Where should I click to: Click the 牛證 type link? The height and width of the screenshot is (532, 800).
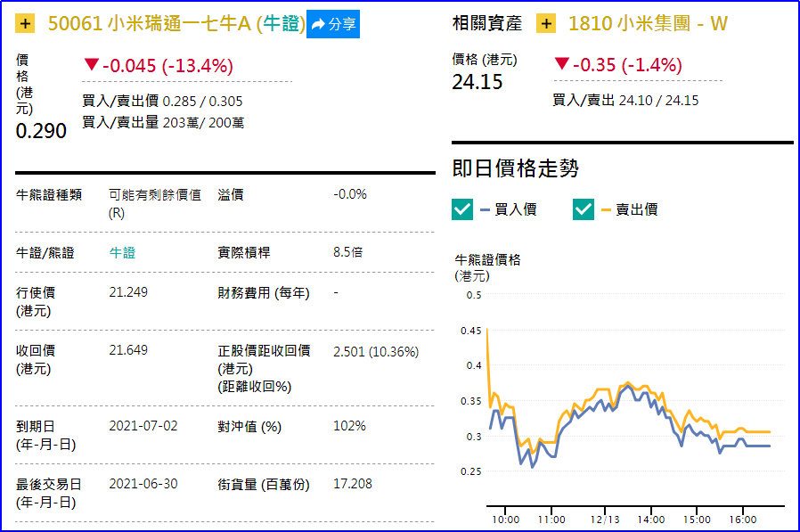[122, 253]
